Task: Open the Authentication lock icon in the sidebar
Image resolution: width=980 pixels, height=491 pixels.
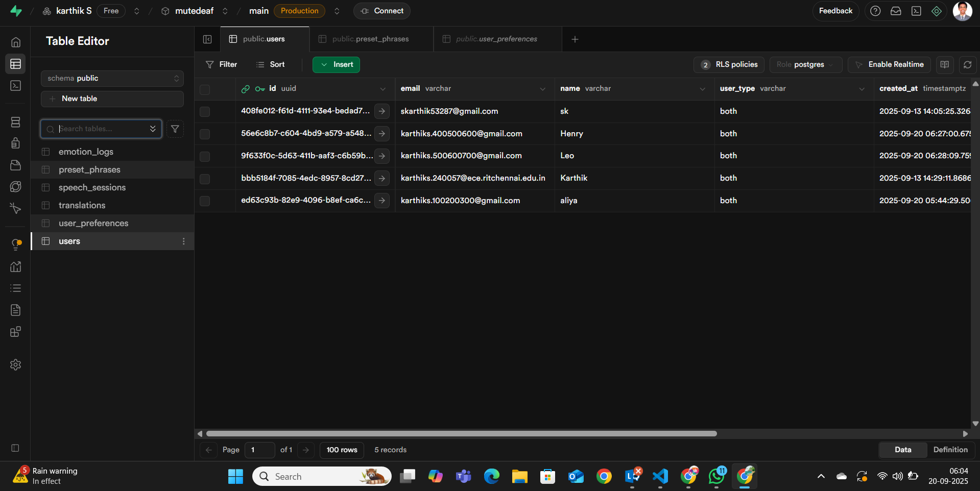Action: 16,143
